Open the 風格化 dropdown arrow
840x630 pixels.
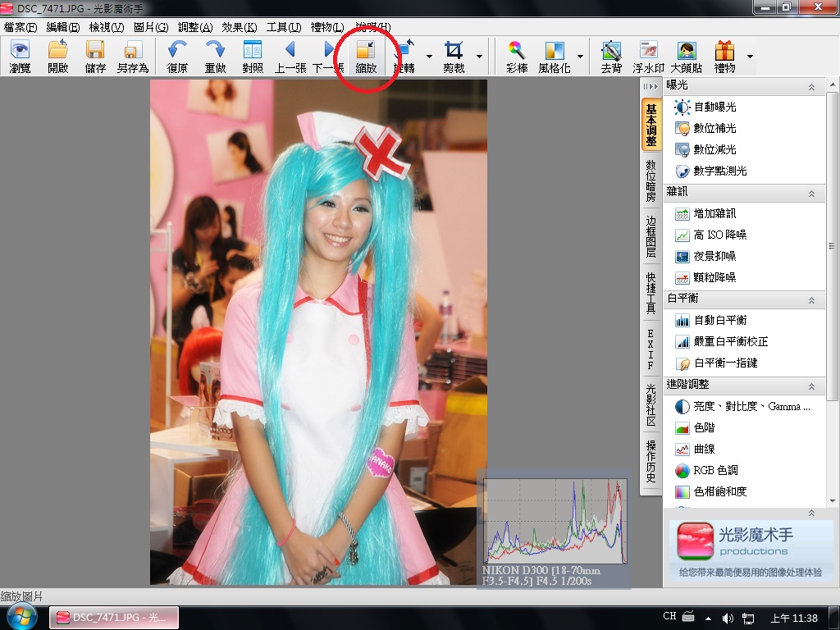(x=580, y=57)
